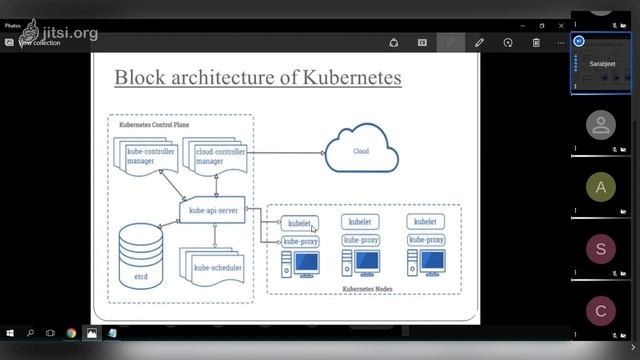640x360 pixels.
Task: Start the slideshow from Photos toolbar
Action: pos(422,42)
